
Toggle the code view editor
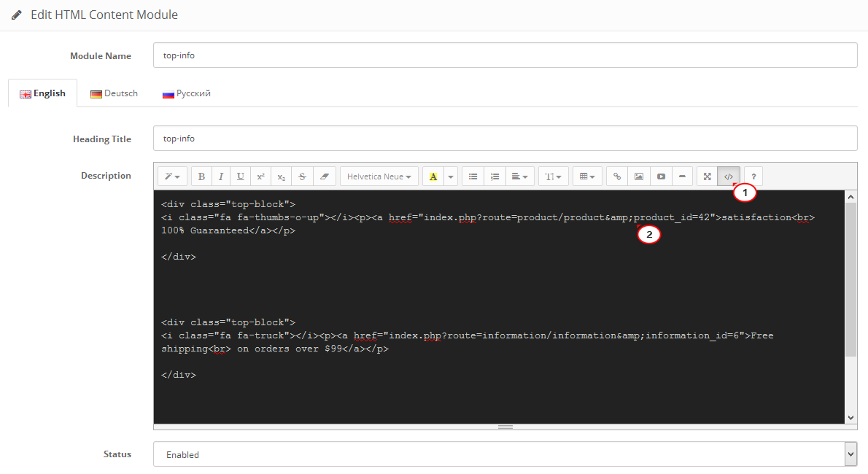coord(729,176)
